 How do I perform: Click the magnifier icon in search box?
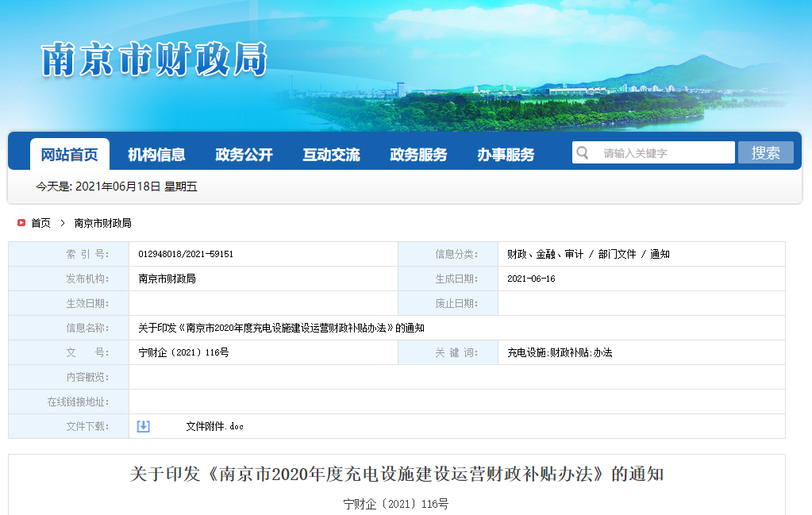click(x=583, y=153)
